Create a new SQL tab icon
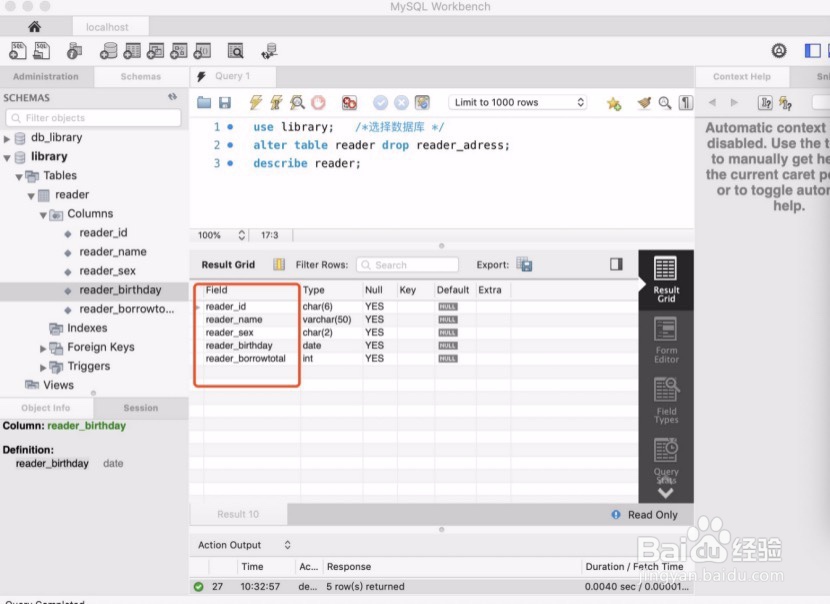The image size is (830, 604). (x=17, y=51)
